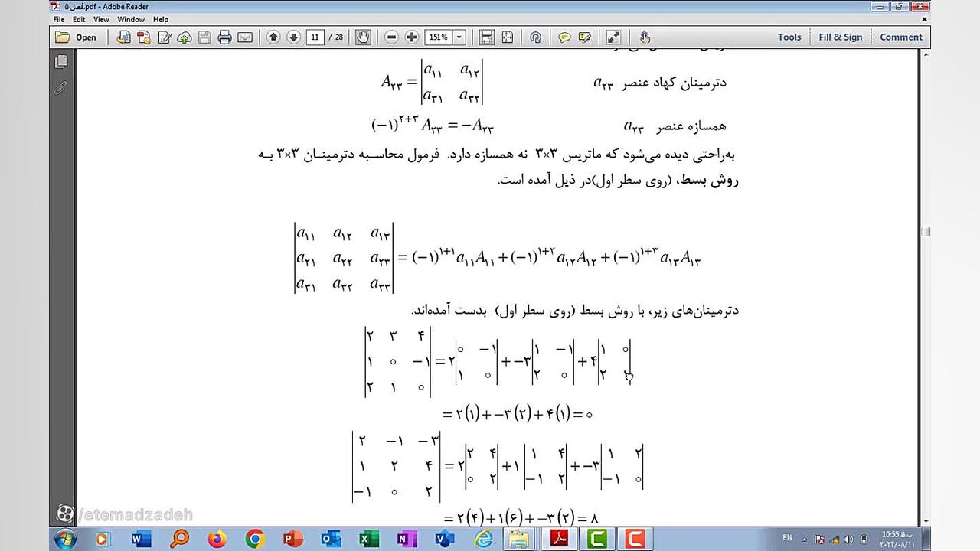
Task: Open Microsoft Word from taskbar
Action: click(x=140, y=539)
